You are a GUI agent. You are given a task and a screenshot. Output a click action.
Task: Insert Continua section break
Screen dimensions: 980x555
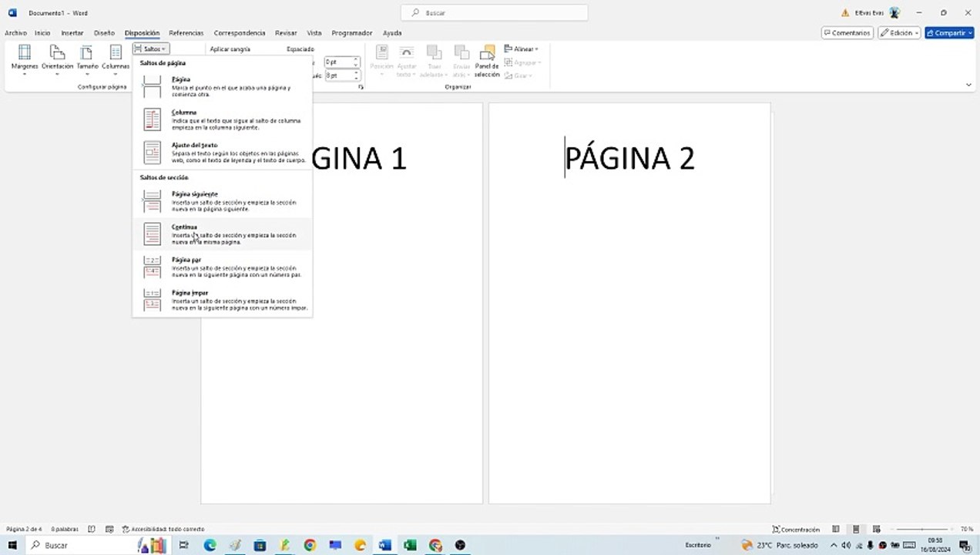[x=223, y=234]
